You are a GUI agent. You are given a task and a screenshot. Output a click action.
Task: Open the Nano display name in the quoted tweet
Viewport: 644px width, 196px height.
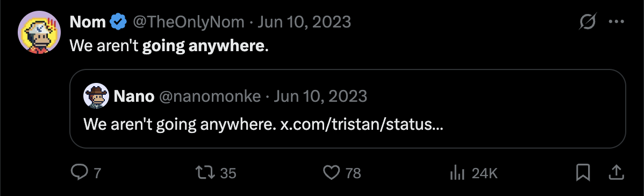click(x=134, y=96)
